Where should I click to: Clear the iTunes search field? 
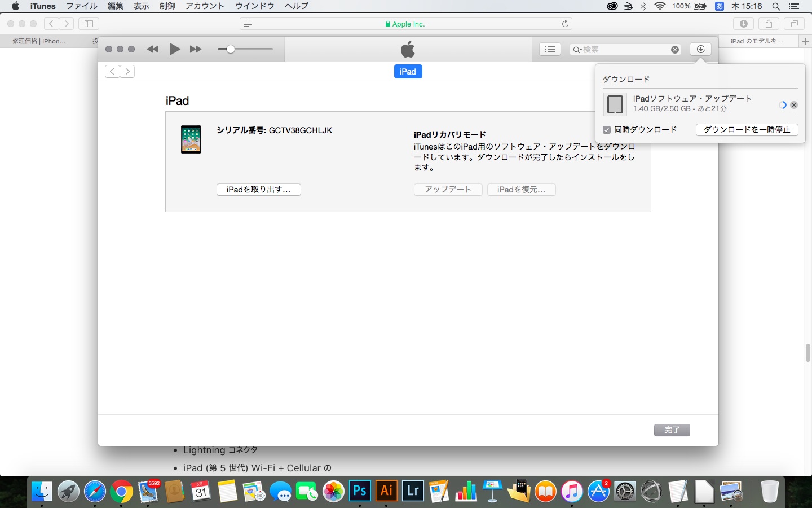click(x=675, y=50)
